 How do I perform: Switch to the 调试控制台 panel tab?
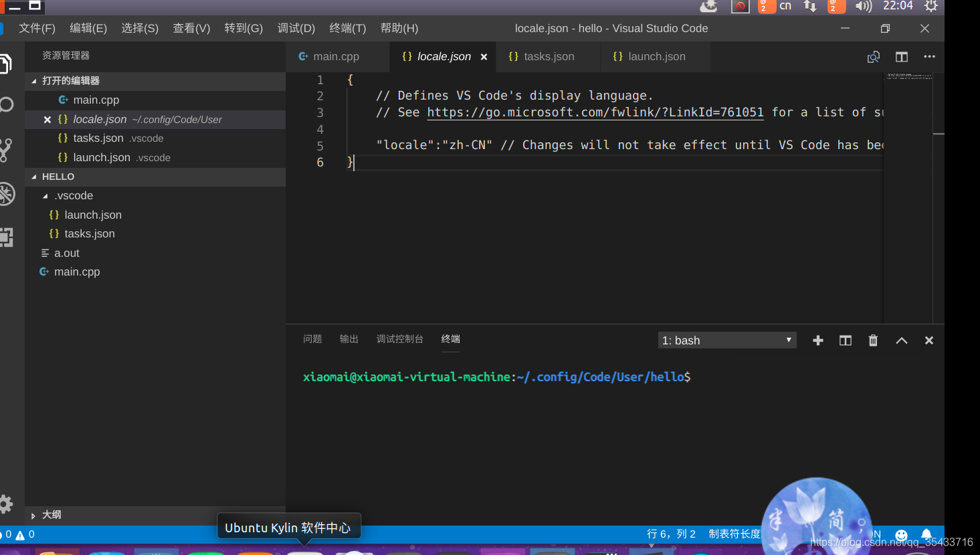pyautogui.click(x=400, y=339)
